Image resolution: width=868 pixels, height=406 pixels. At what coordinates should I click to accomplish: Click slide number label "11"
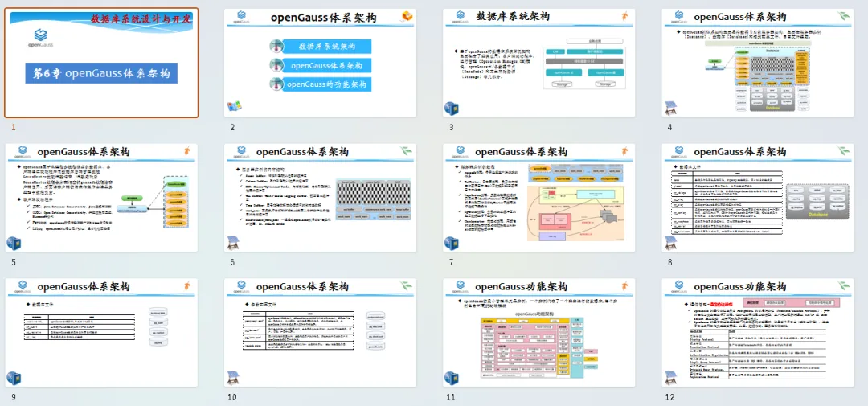pyautogui.click(x=451, y=396)
